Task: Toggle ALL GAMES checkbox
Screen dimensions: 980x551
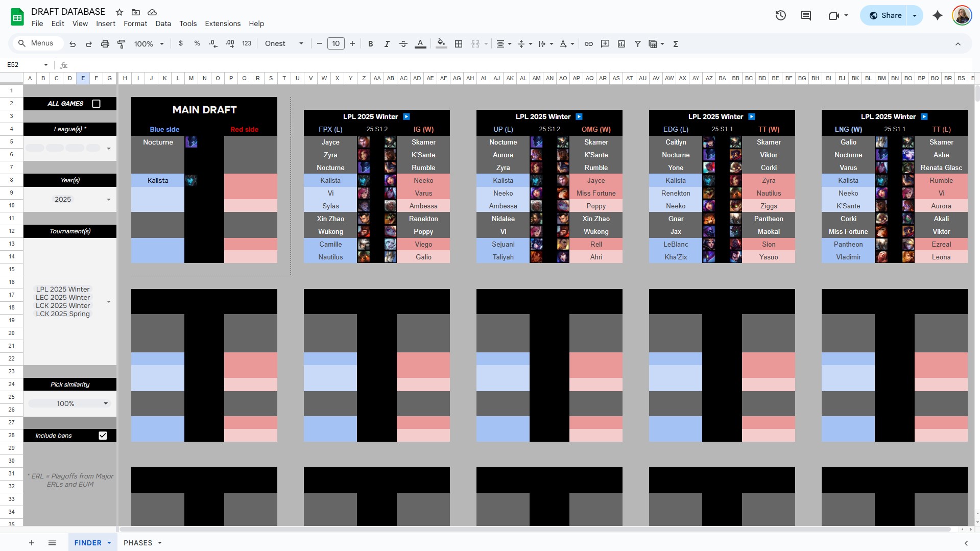Action: pyautogui.click(x=96, y=104)
